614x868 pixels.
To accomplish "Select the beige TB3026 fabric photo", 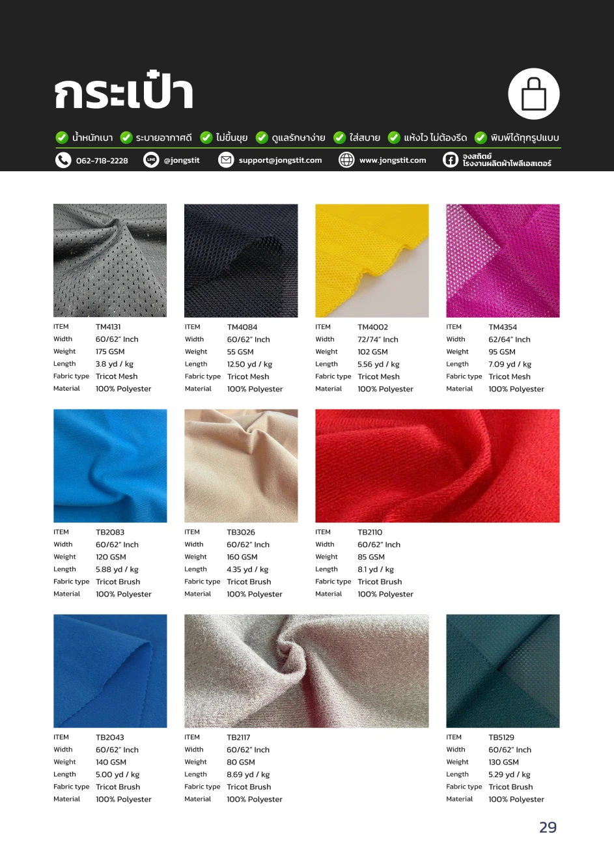I will pyautogui.click(x=241, y=466).
